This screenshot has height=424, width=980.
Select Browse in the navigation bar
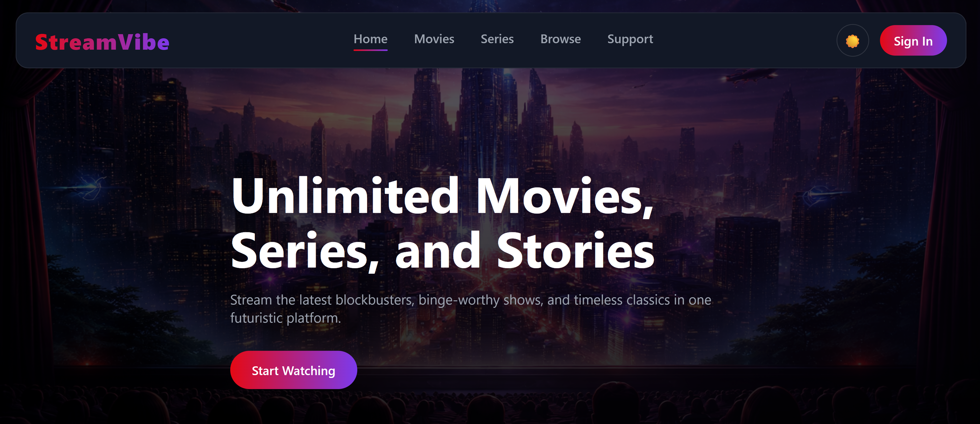560,39
